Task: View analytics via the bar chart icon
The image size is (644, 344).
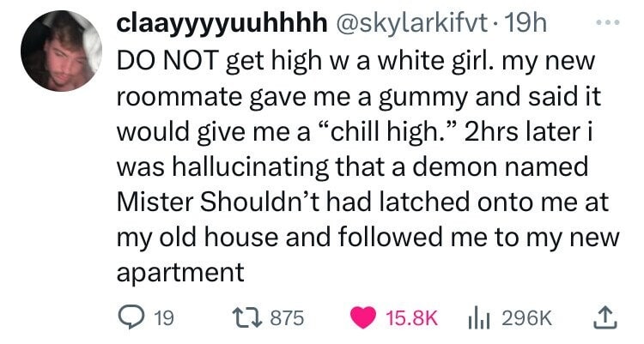Action: [479, 318]
